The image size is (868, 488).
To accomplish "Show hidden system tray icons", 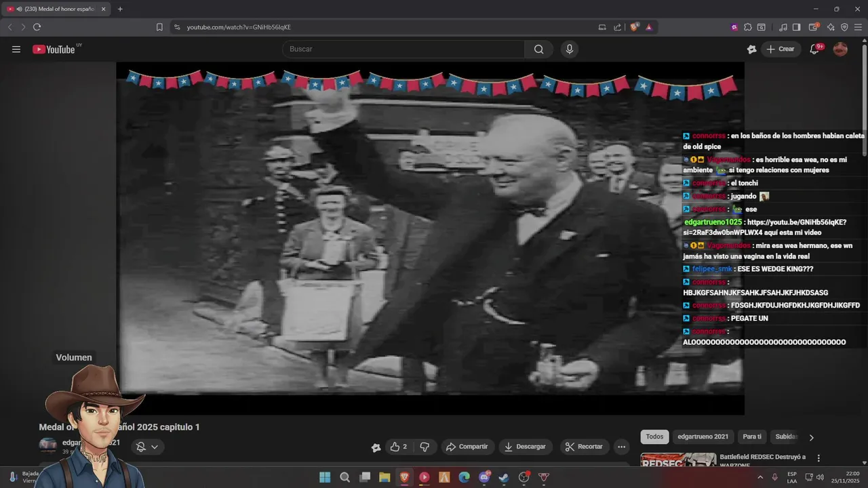I will click(x=759, y=477).
